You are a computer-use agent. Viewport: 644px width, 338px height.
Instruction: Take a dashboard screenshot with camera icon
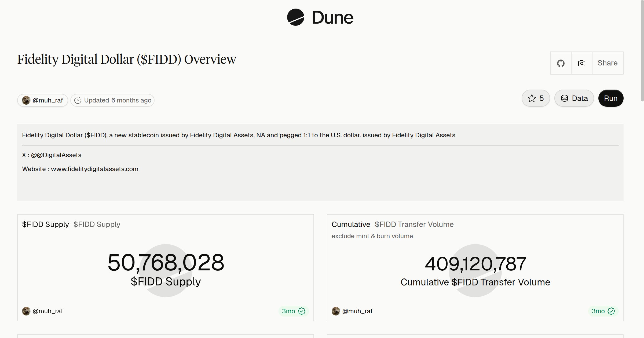pos(581,63)
